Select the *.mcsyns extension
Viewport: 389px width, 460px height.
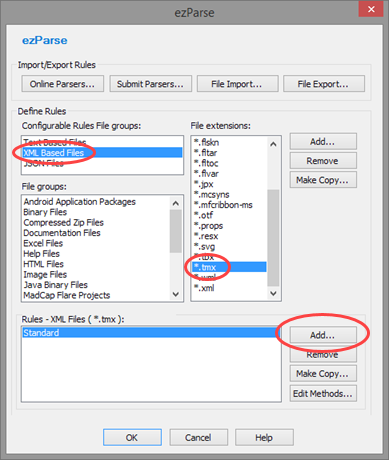point(230,194)
